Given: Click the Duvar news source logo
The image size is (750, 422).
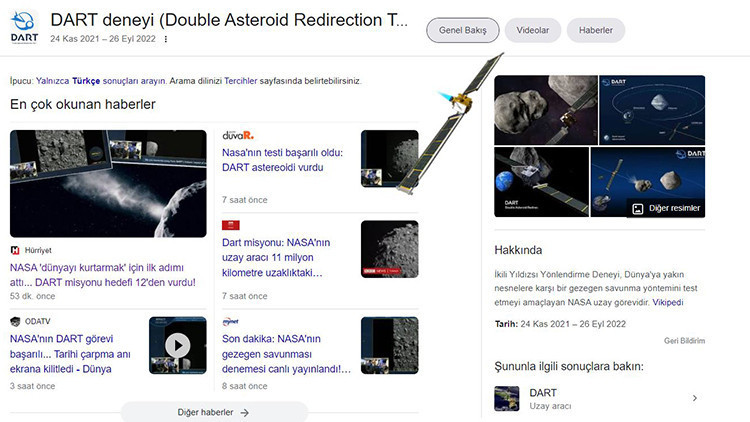Looking at the screenshot, I should (x=238, y=136).
